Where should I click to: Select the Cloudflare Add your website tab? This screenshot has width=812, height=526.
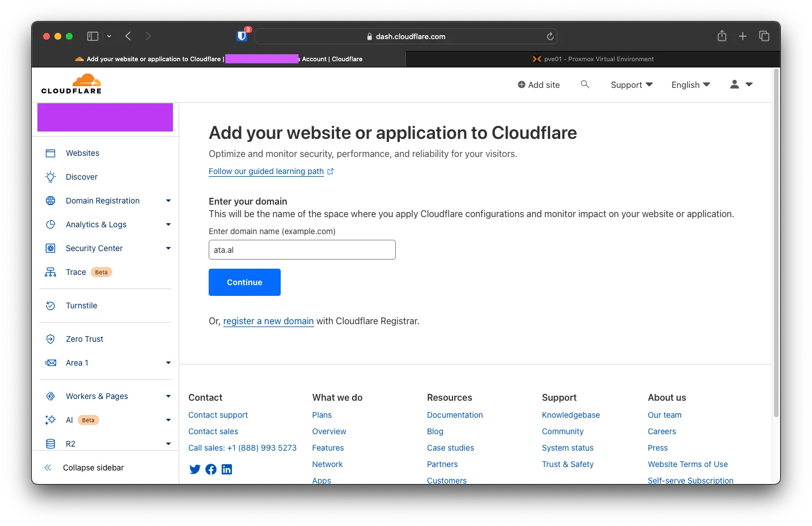coord(219,59)
